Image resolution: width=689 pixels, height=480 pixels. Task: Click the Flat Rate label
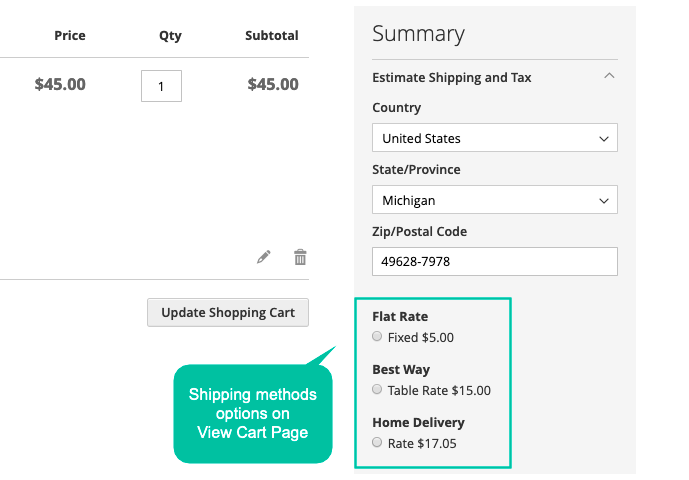click(400, 316)
